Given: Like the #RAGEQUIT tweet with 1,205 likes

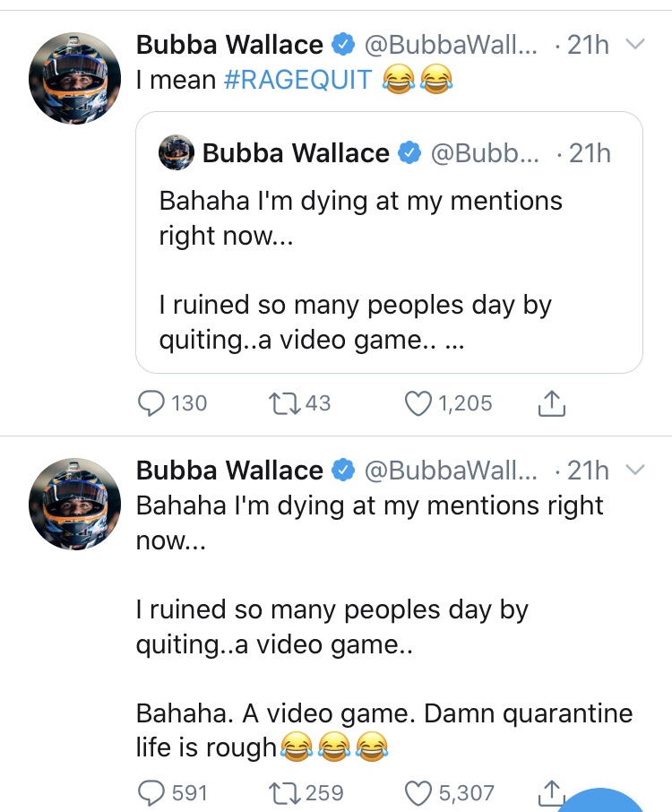Looking at the screenshot, I should pyautogui.click(x=419, y=403).
